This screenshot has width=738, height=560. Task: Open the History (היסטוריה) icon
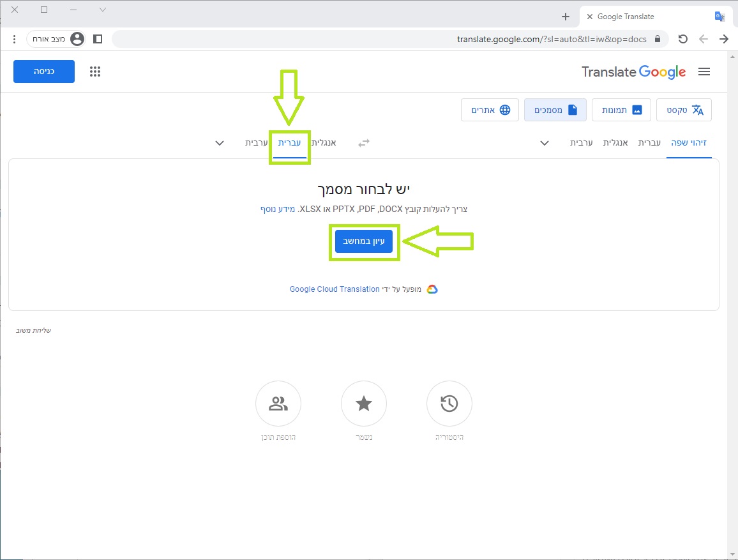(x=449, y=404)
